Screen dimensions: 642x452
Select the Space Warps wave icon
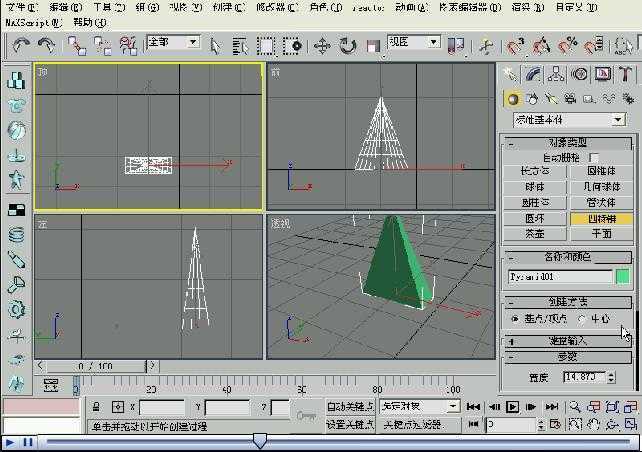click(x=608, y=99)
